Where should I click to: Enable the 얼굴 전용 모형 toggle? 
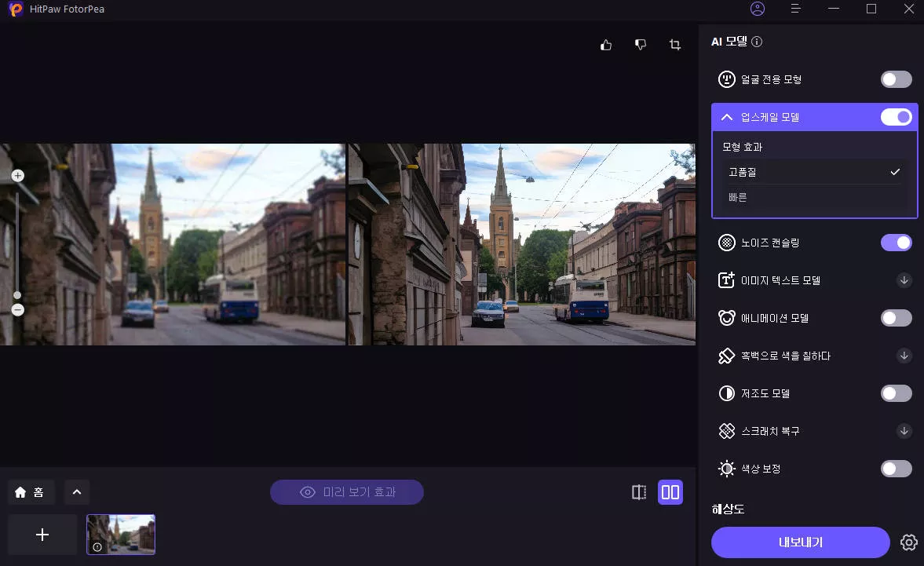click(x=896, y=79)
